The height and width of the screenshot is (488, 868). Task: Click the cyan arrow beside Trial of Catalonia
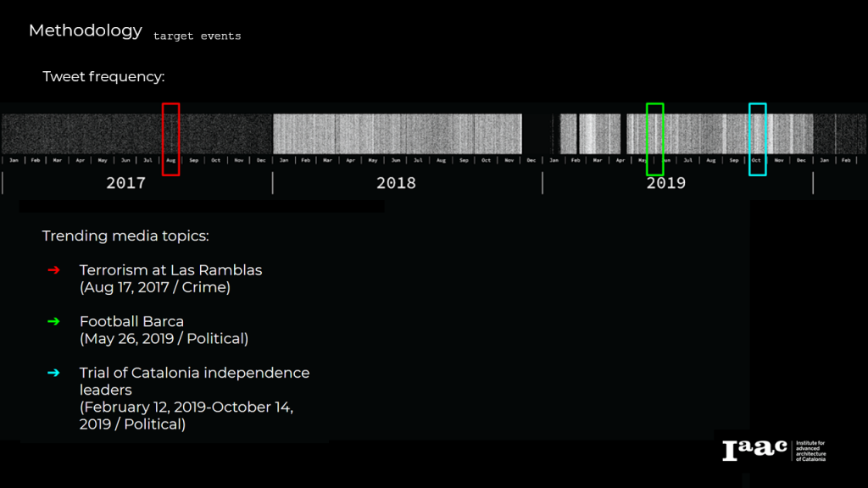53,372
